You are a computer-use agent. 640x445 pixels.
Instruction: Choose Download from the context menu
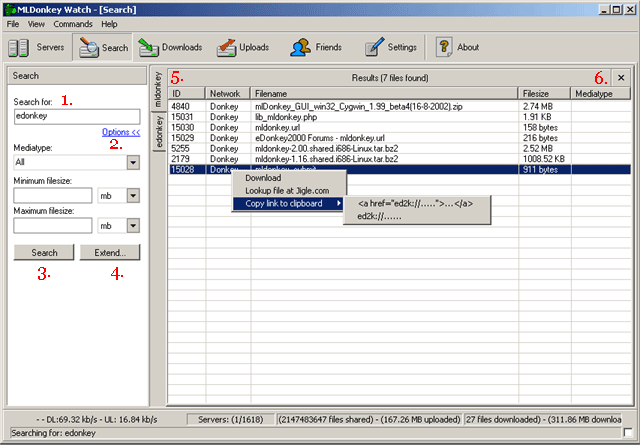click(x=263, y=178)
